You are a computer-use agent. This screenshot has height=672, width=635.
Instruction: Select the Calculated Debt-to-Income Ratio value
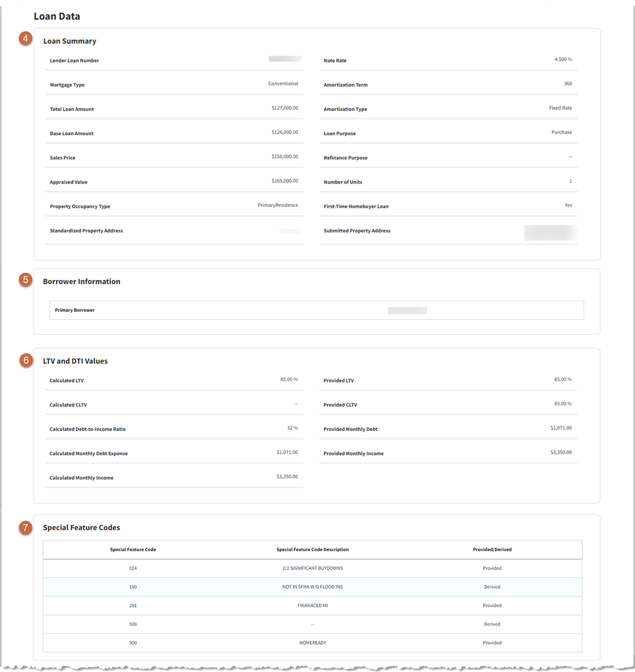coord(291,428)
